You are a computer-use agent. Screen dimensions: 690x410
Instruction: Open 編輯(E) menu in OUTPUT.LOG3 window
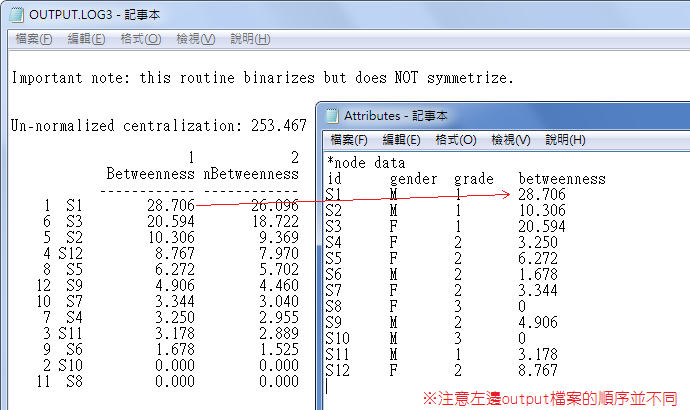[86, 39]
